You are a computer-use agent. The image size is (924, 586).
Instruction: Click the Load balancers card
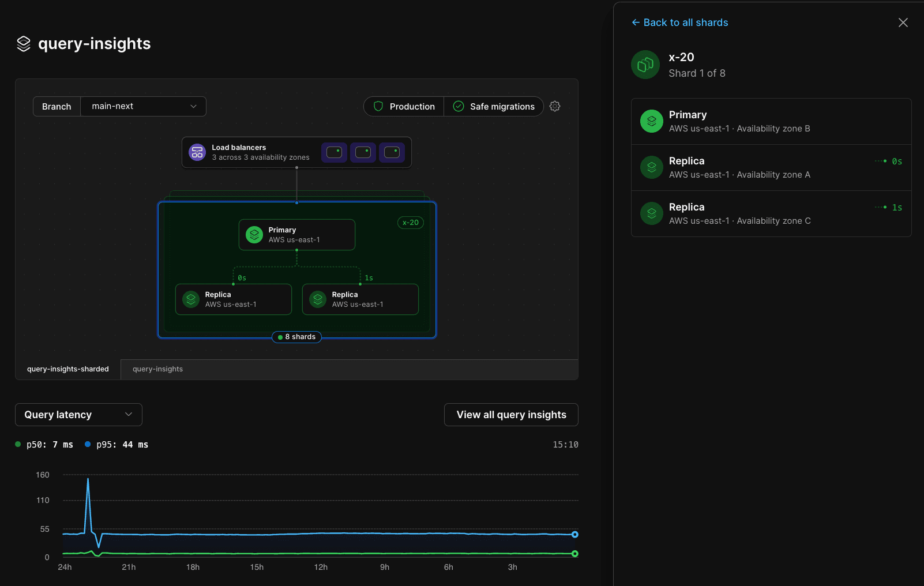tap(296, 152)
